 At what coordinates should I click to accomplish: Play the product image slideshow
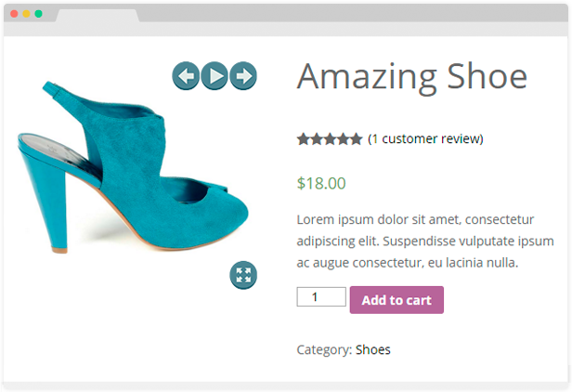(214, 76)
